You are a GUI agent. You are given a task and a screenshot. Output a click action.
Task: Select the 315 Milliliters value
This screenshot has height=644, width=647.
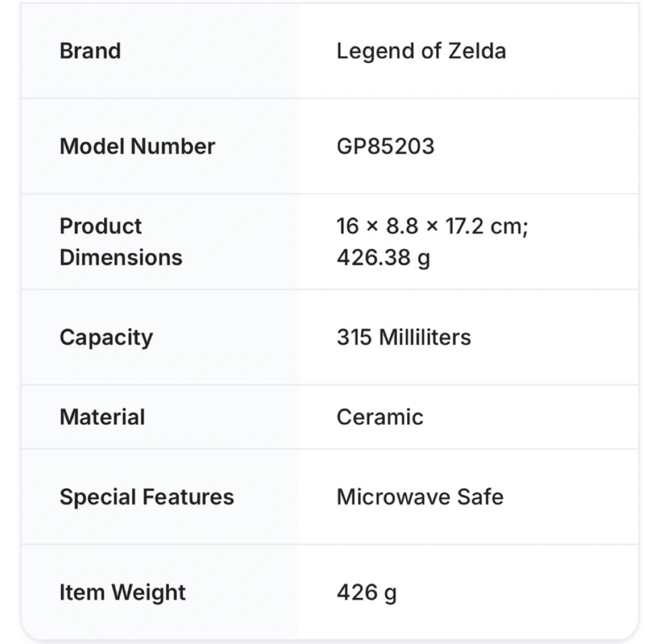click(404, 337)
